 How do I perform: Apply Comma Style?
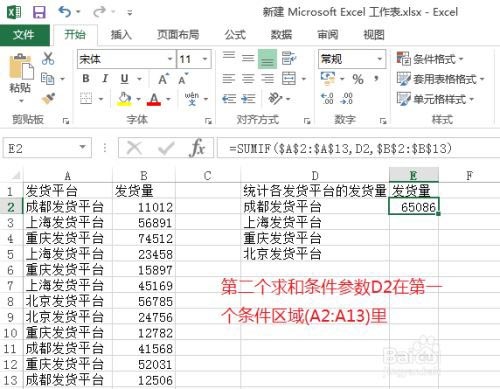pos(376,79)
